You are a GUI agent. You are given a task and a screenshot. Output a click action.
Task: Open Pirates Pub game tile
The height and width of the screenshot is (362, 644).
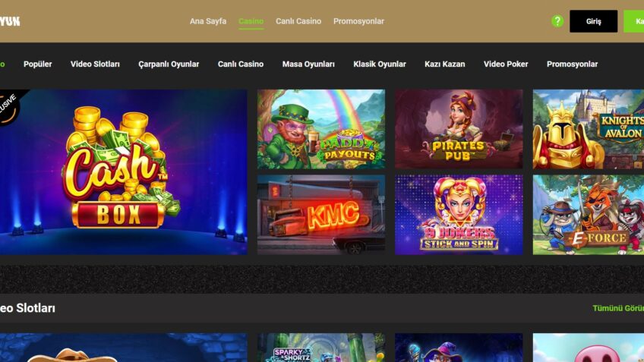(x=459, y=129)
